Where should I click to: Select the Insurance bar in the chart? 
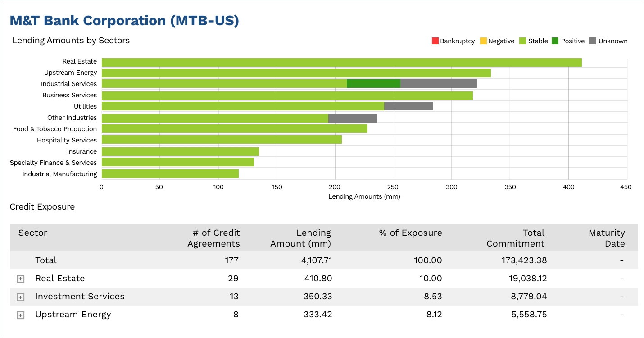point(180,151)
